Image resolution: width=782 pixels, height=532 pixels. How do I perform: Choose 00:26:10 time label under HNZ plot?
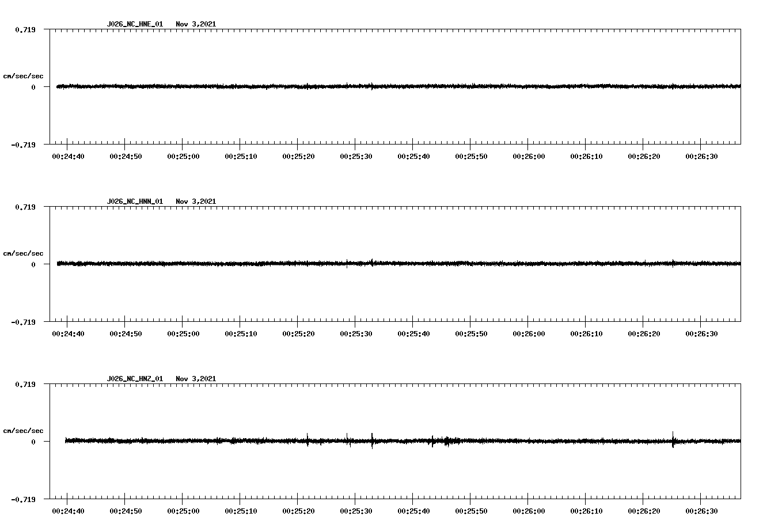[586, 511]
